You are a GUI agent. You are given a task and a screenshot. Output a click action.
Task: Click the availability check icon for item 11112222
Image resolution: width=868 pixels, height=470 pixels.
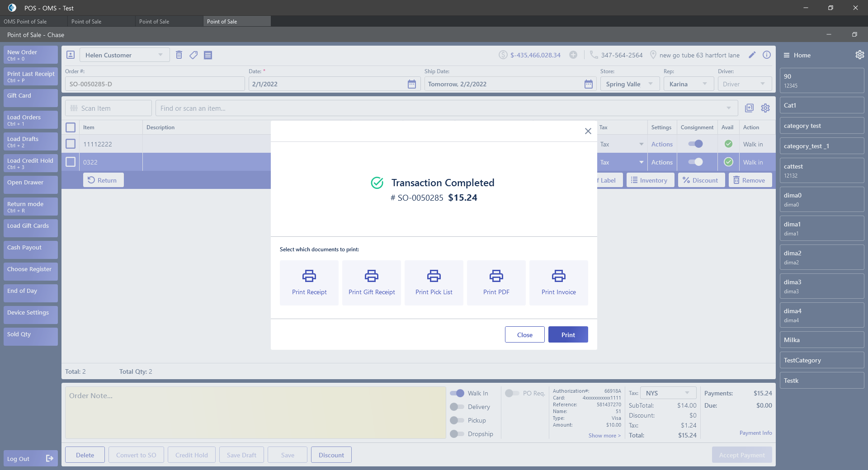[728, 144]
